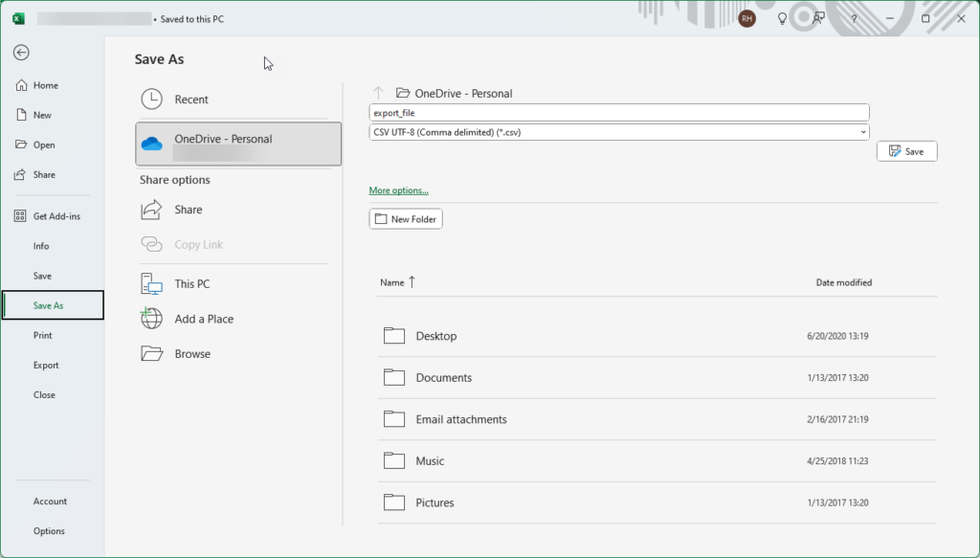
Task: Click the feedback person icon in title bar
Action: coord(818,19)
